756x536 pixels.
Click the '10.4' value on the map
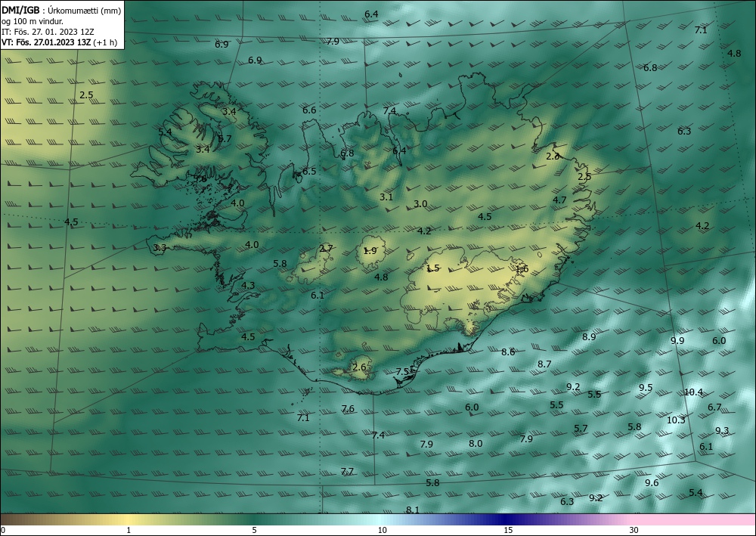(694, 392)
